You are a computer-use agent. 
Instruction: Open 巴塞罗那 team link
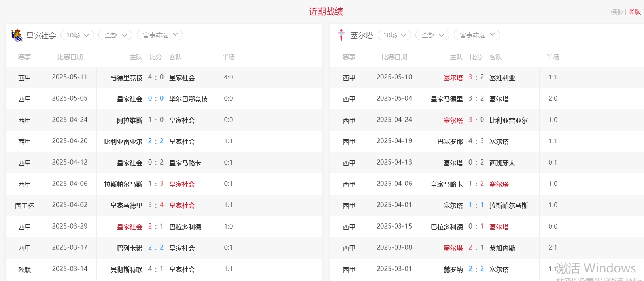[x=450, y=142]
